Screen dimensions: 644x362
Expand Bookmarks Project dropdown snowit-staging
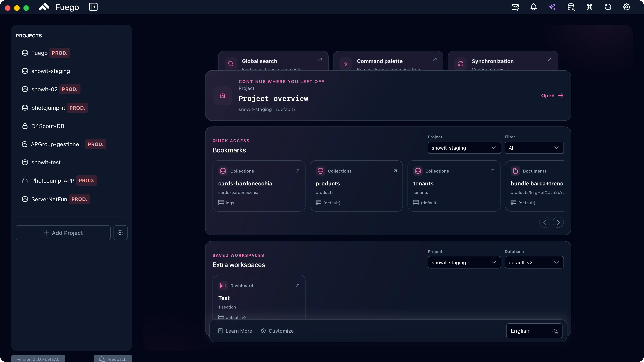coord(464,148)
